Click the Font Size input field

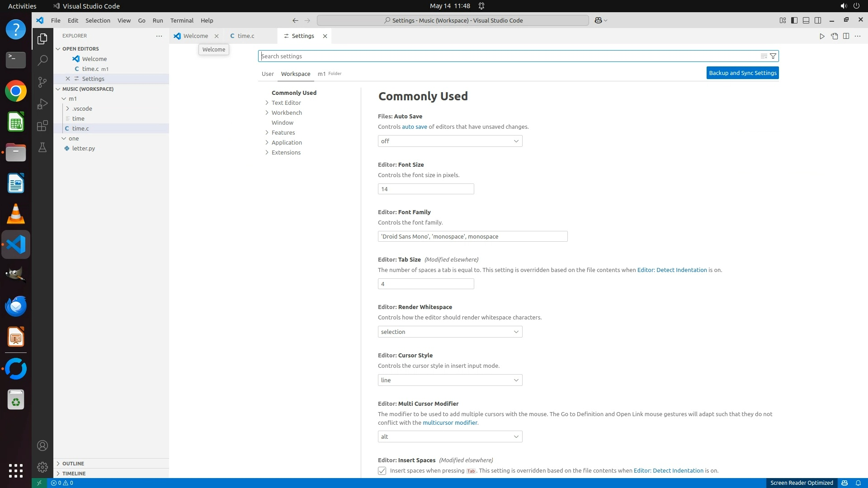[x=425, y=189]
